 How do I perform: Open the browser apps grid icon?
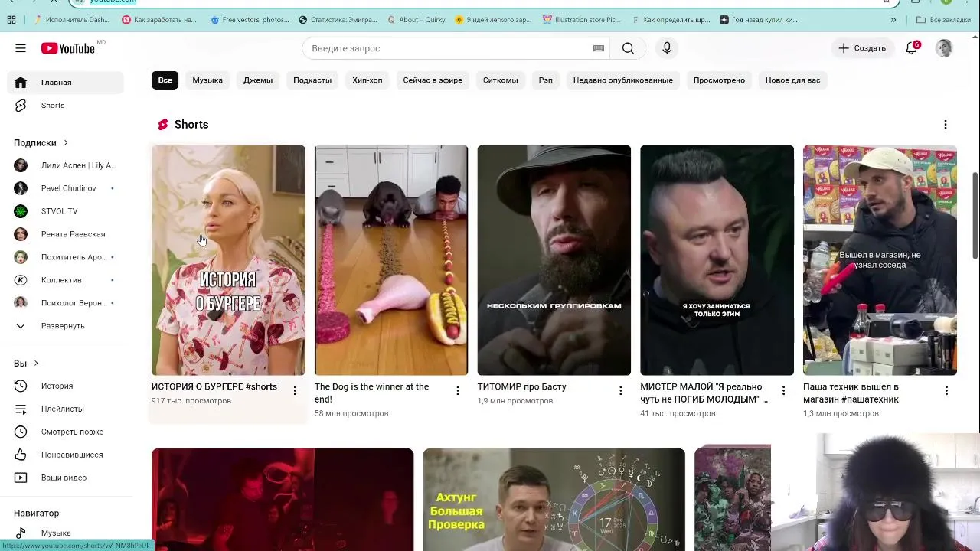tap(11, 20)
